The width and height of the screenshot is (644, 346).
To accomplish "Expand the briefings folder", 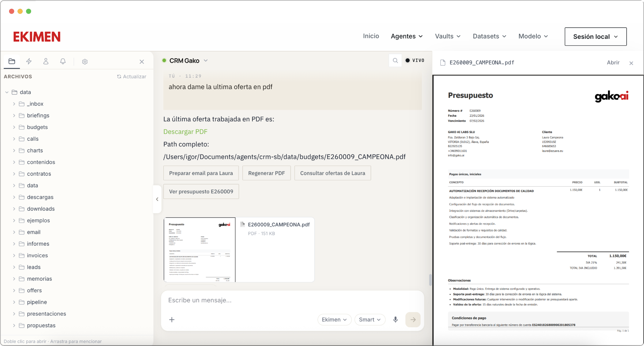I will (x=14, y=115).
